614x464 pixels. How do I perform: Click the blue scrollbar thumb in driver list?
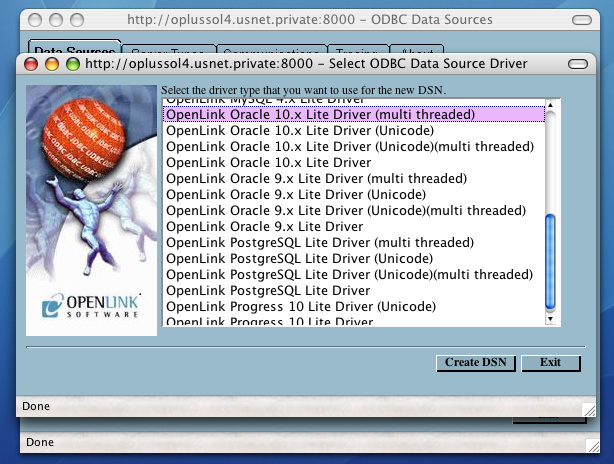550,262
